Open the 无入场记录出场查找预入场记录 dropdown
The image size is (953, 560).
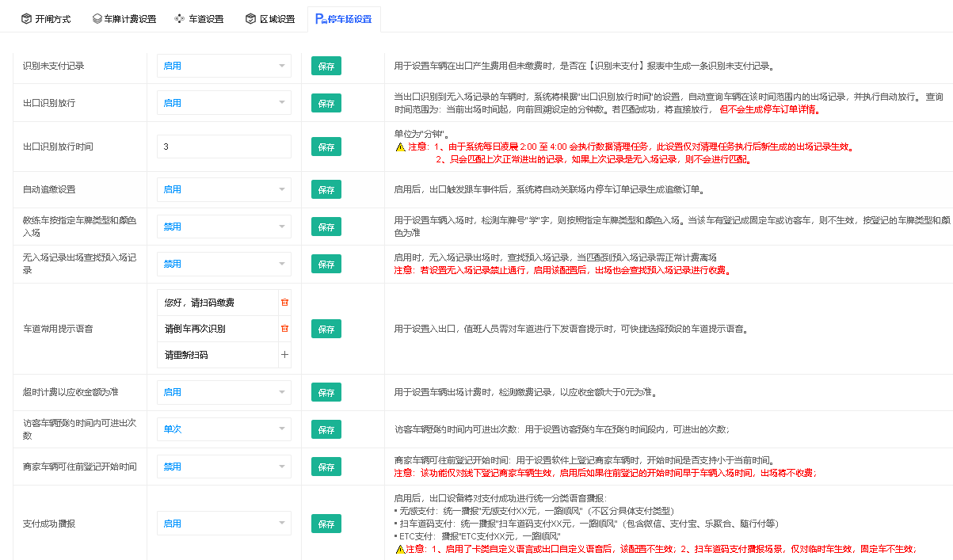click(x=224, y=264)
